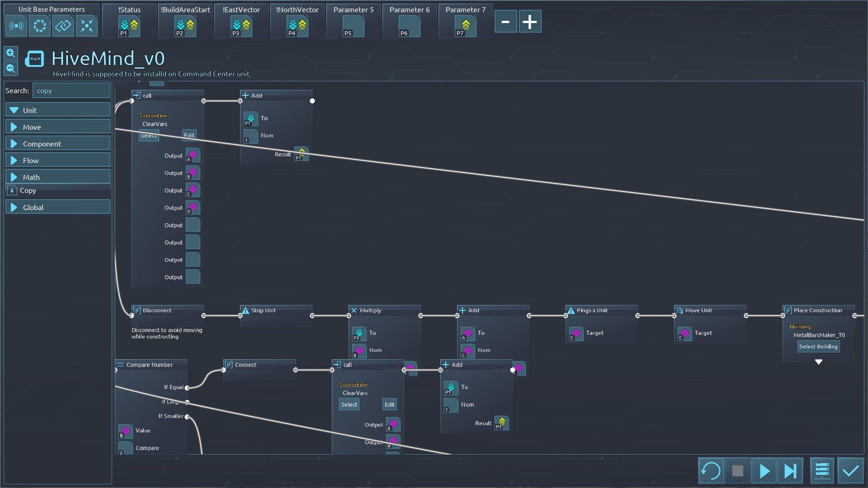Screen dimensions: 868x488
Task: Click the step forward button
Action: click(x=790, y=471)
